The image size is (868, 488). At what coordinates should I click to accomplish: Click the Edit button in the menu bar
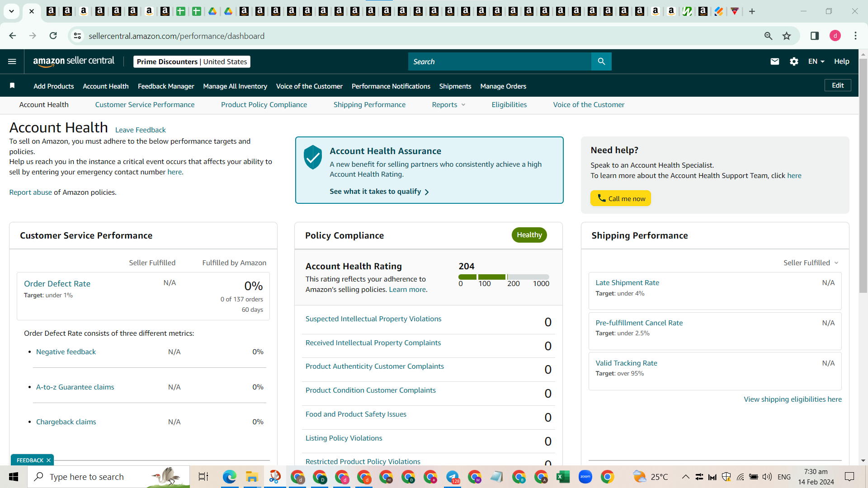pyautogui.click(x=838, y=85)
